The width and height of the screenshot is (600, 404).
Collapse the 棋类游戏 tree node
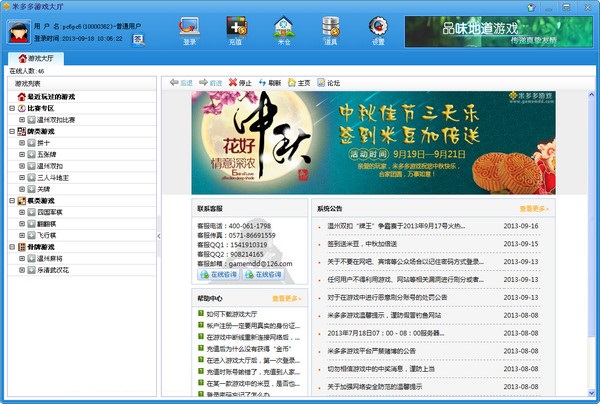12,201
